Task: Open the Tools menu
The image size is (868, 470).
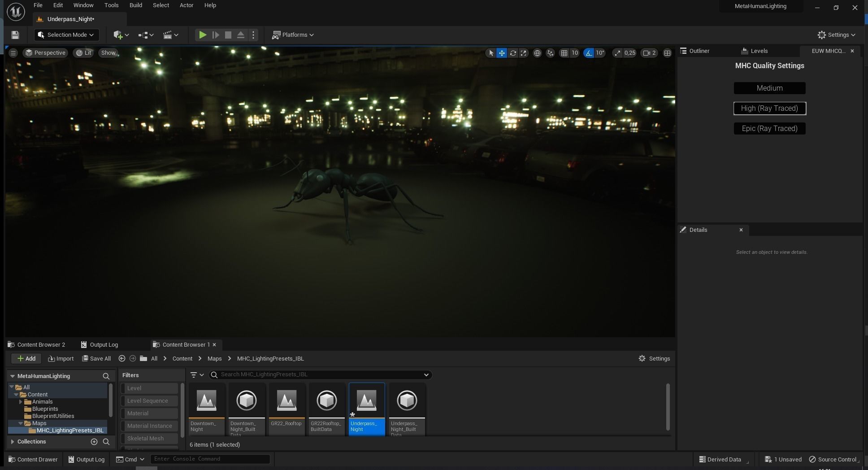Action: pos(111,5)
